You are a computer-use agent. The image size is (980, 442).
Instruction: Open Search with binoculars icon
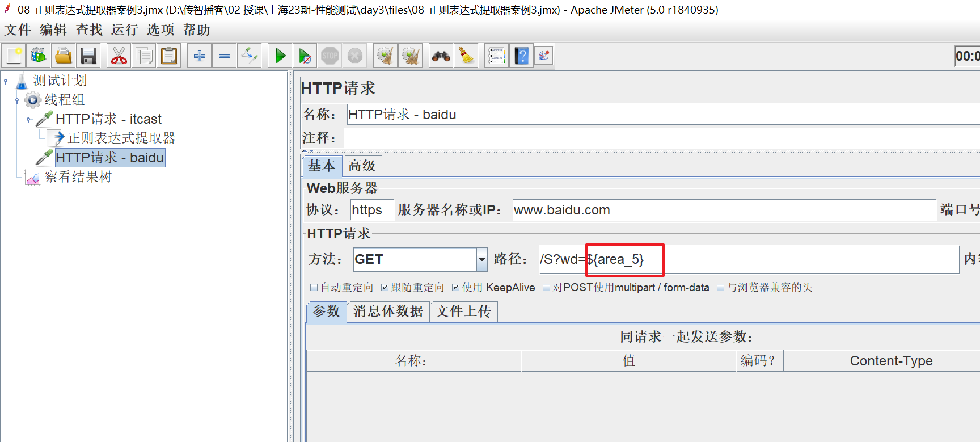(x=441, y=56)
